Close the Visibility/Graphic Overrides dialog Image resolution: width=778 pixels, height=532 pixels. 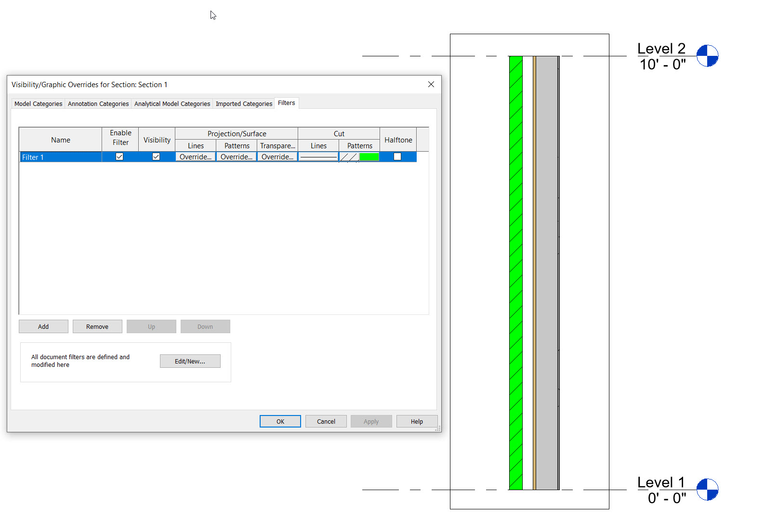point(431,84)
